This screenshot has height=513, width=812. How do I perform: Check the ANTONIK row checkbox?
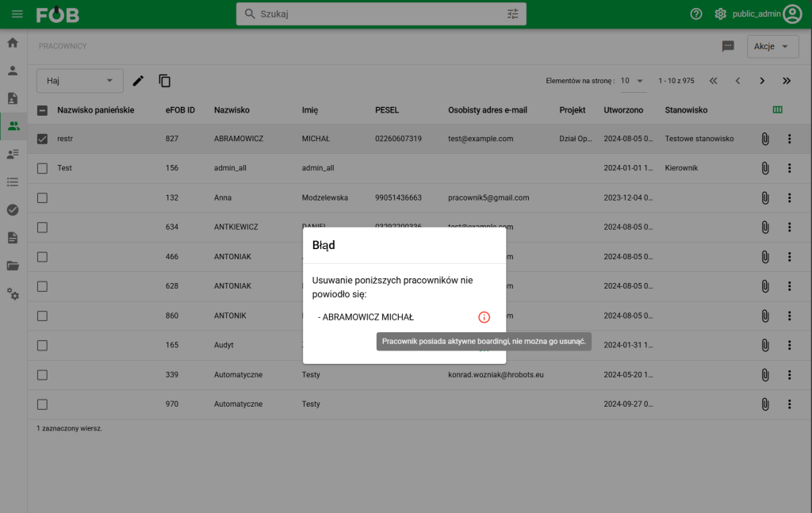(x=43, y=316)
